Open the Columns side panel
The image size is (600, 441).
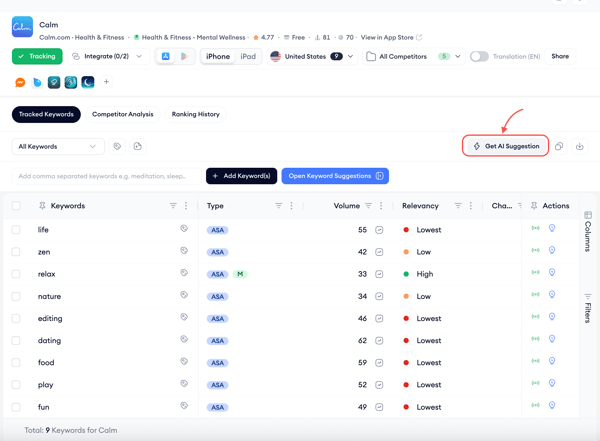point(588,231)
